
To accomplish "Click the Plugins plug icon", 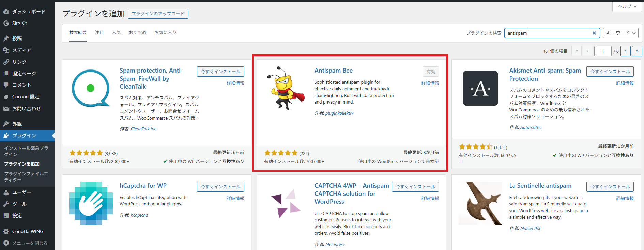I will point(6,136).
